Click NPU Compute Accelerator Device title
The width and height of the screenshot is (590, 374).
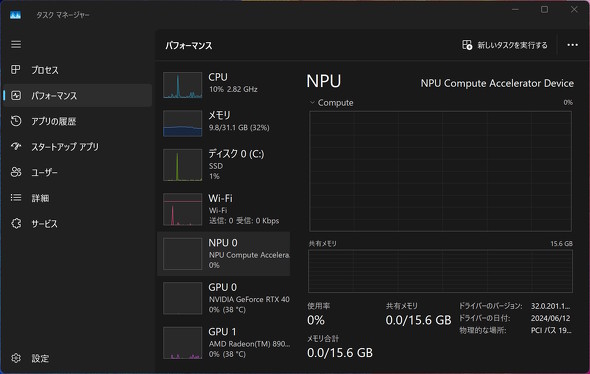(497, 83)
